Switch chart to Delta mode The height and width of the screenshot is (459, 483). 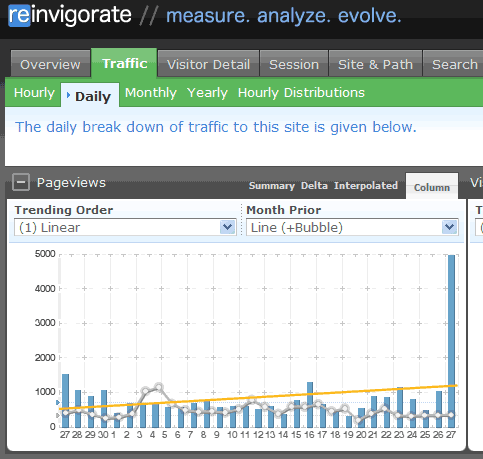(x=314, y=186)
